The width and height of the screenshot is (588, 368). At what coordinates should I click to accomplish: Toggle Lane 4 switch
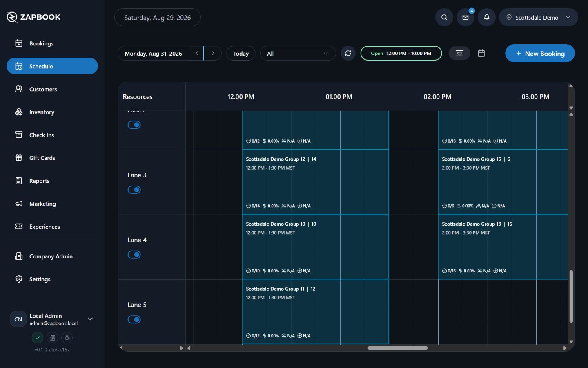134,255
